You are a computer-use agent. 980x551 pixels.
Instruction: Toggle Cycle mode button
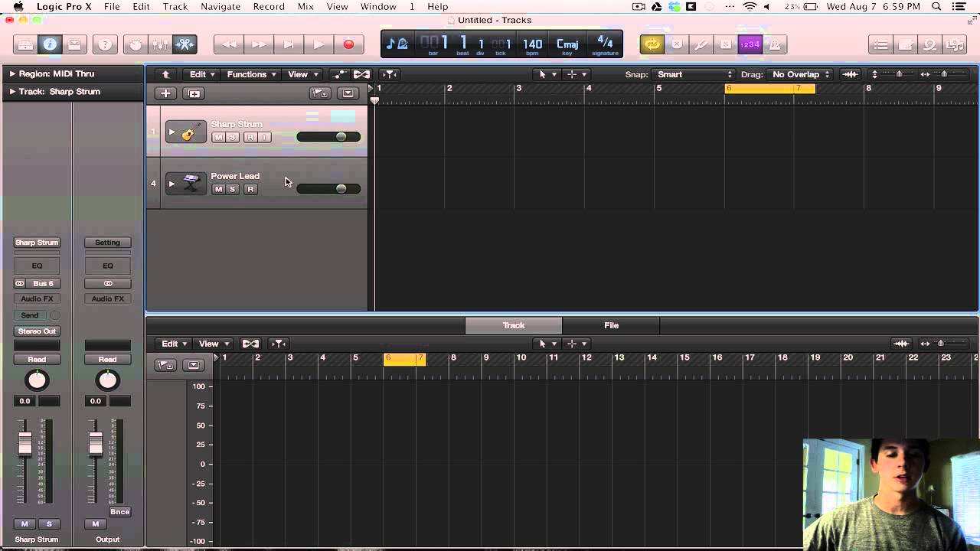point(652,44)
